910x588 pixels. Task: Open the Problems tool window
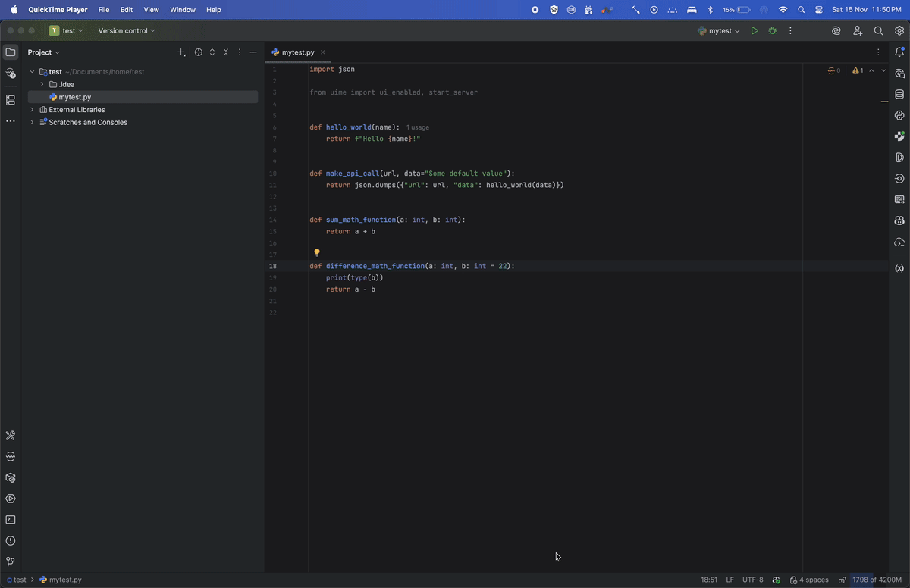click(x=11, y=541)
